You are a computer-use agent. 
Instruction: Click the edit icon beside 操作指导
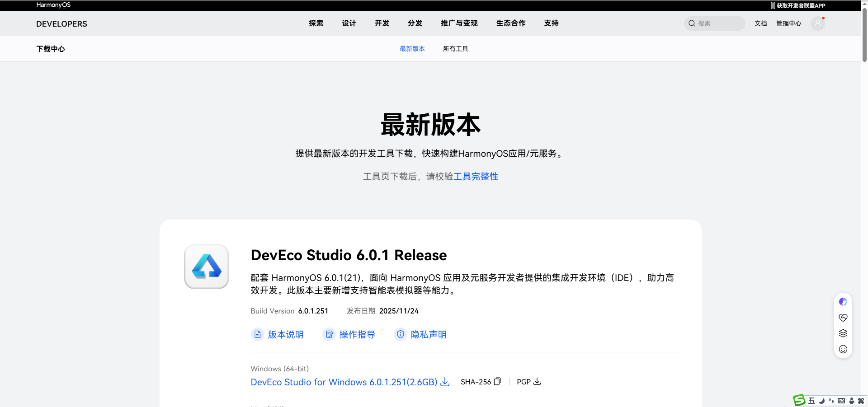pyautogui.click(x=329, y=334)
